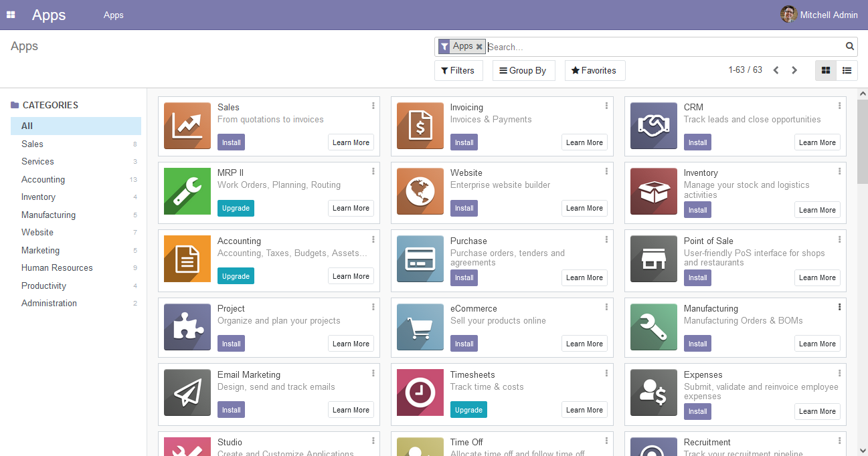Click Learn More on Expenses card

click(x=817, y=411)
